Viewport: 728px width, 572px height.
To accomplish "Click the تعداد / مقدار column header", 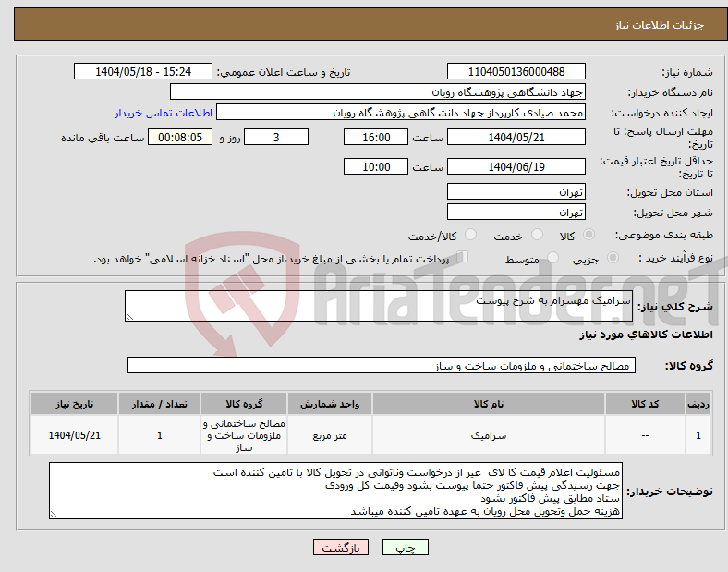I will pyautogui.click(x=159, y=404).
